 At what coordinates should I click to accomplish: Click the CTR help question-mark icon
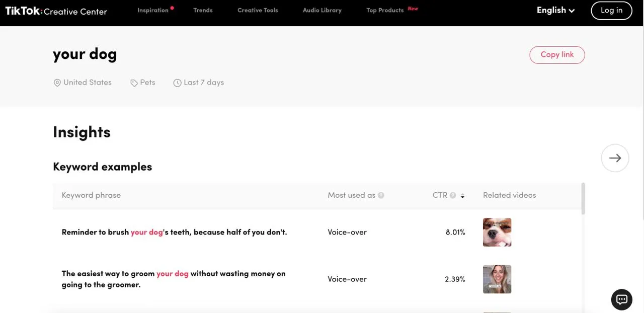click(x=453, y=195)
